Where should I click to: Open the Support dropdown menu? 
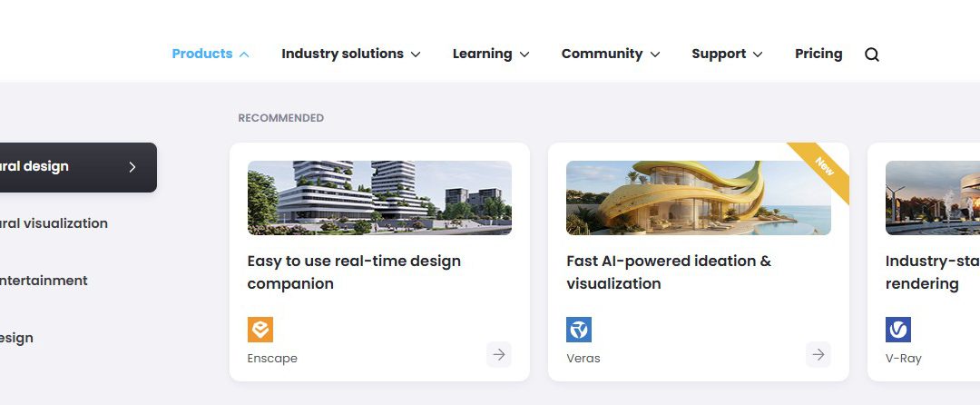[727, 54]
